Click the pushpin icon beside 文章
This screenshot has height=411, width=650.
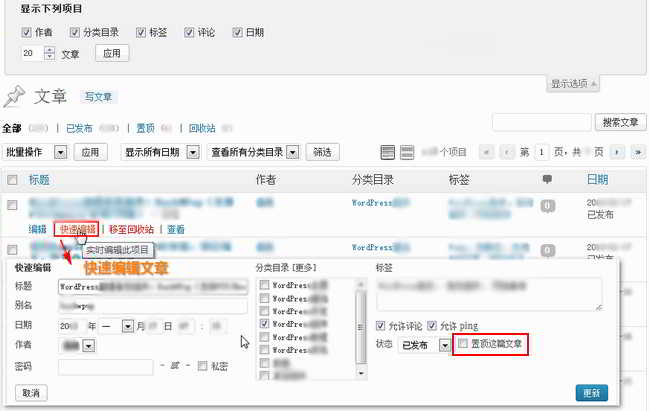15,97
